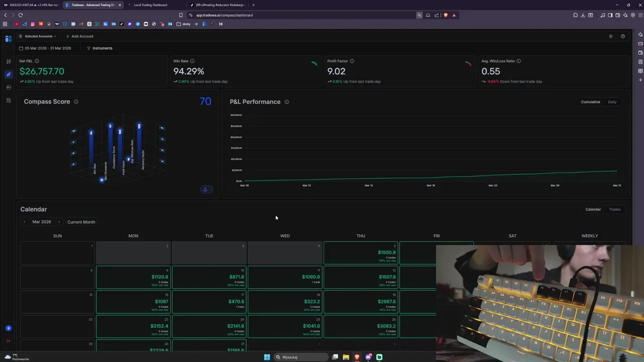644x362 pixels.
Task: Click the info icon beside Profit Factor
Action: tap(352, 61)
